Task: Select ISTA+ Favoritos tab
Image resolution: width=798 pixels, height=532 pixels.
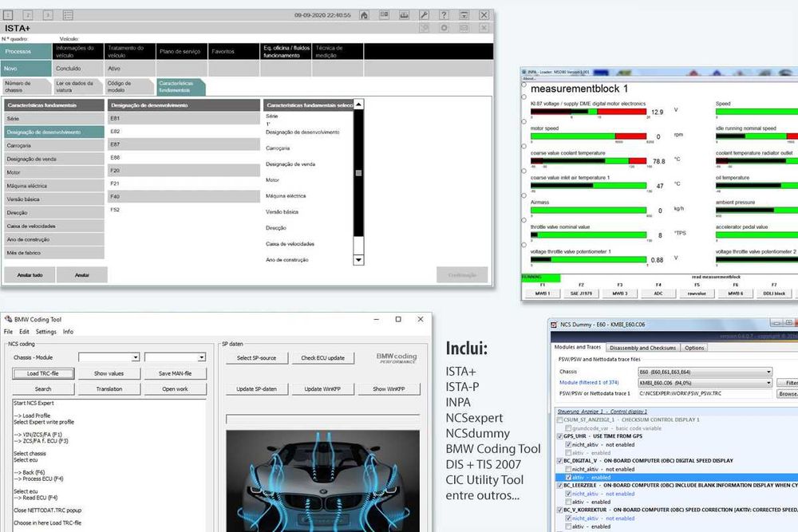Action: pyautogui.click(x=234, y=51)
